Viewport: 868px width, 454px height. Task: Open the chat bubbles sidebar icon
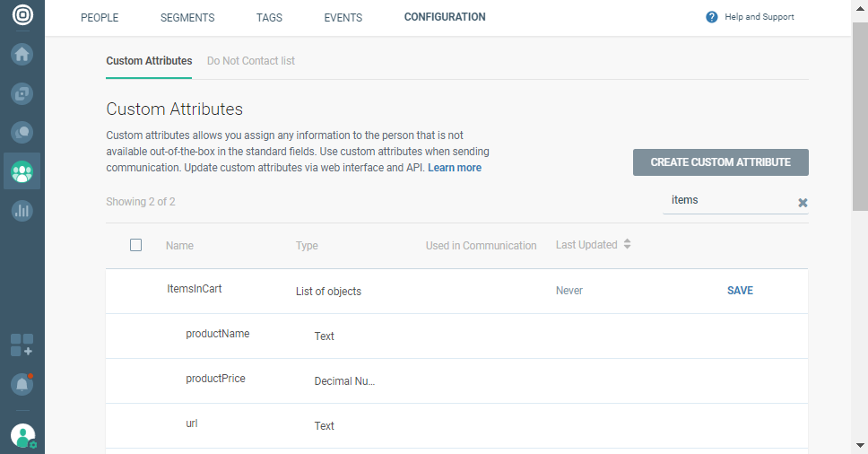pyautogui.click(x=22, y=132)
